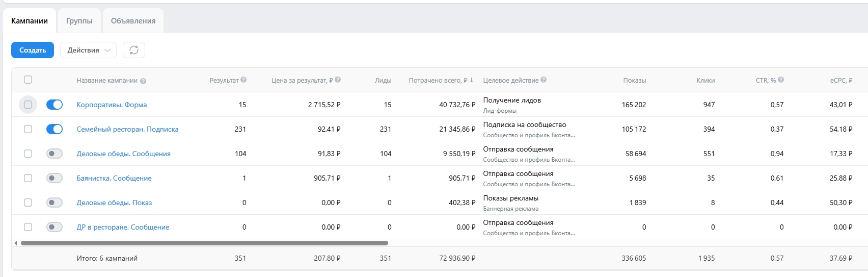Open the Баянистка. Сообщение campaign link
This screenshot has height=277, width=868.
click(114, 178)
